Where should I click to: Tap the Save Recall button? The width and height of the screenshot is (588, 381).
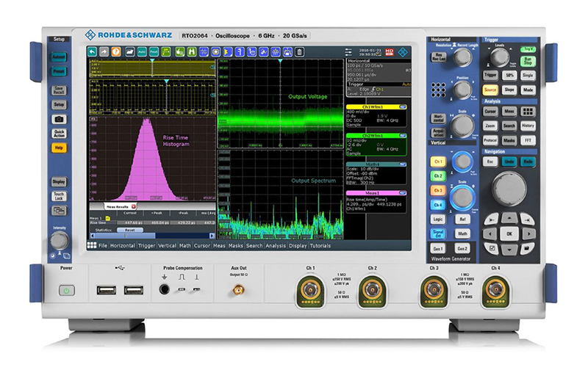point(59,90)
